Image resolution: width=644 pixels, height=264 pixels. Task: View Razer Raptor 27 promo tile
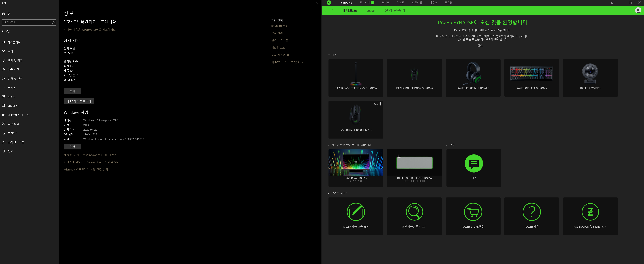[x=356, y=168]
